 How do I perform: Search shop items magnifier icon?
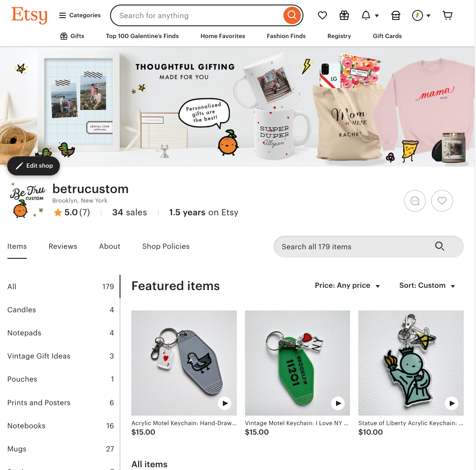(440, 246)
